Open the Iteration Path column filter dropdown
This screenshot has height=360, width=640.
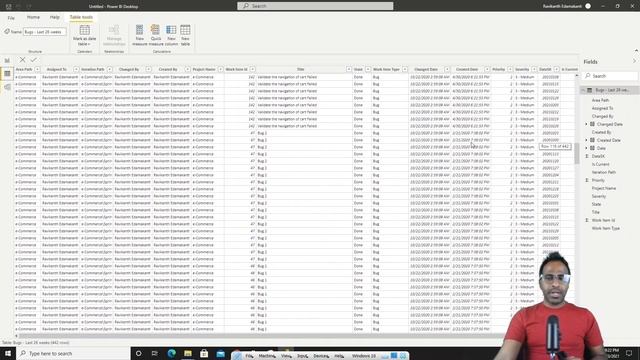pos(109,69)
